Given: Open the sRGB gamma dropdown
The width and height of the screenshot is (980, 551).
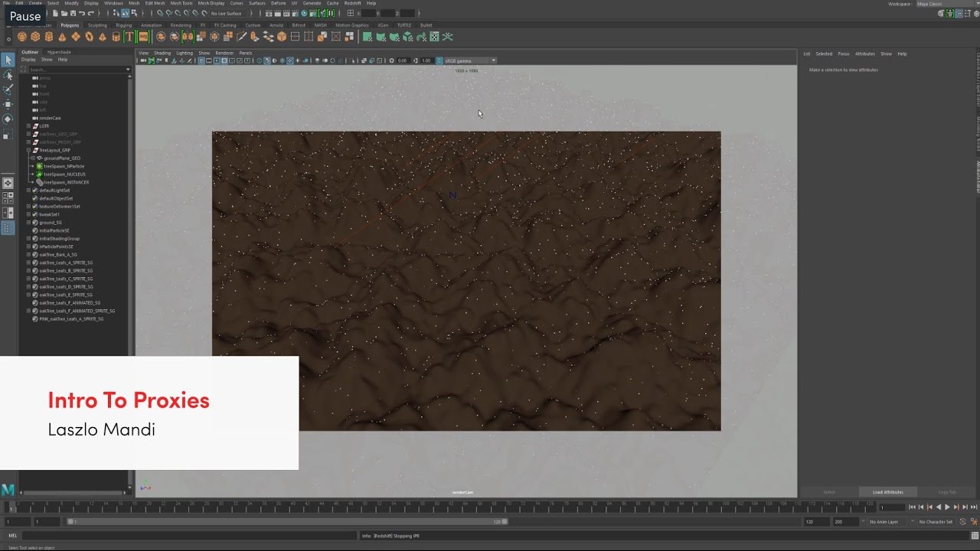Looking at the screenshot, I should [470, 60].
